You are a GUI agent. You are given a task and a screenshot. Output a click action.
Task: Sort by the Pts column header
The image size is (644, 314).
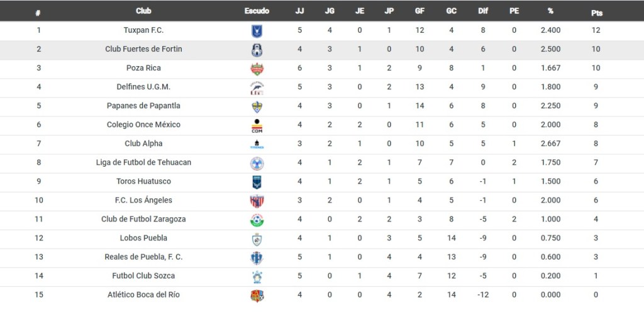pyautogui.click(x=596, y=11)
